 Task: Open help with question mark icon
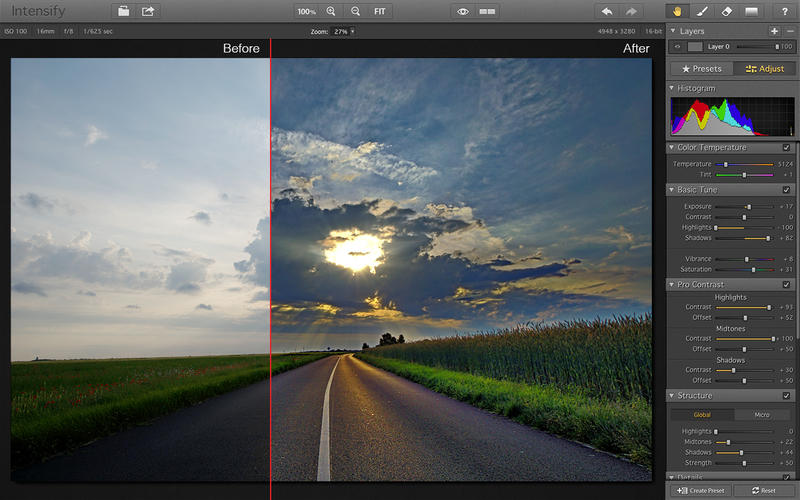click(785, 11)
